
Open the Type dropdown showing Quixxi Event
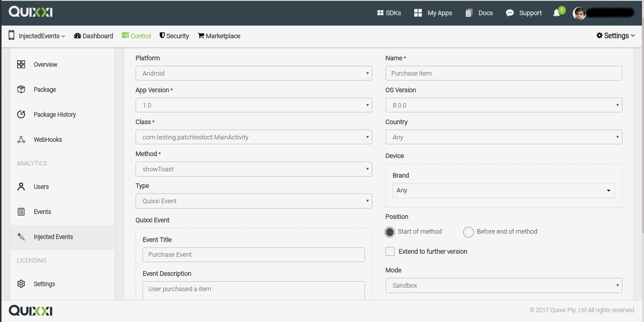253,201
